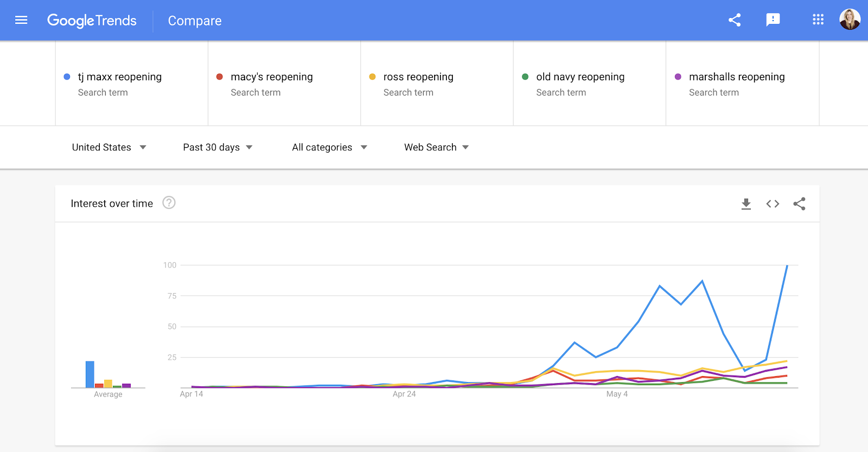
Task: Share the Interest over time chart
Action: (x=799, y=204)
